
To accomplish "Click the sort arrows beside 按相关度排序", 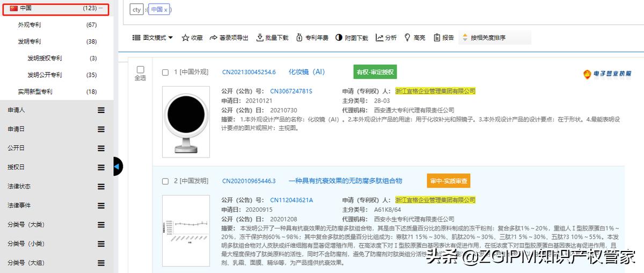I will (x=465, y=38).
